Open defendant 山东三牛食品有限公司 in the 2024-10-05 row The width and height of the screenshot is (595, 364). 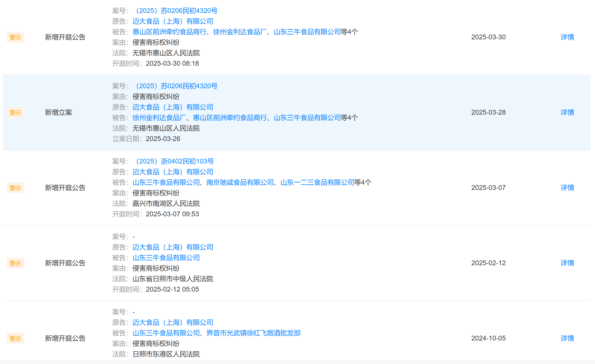tap(166, 333)
